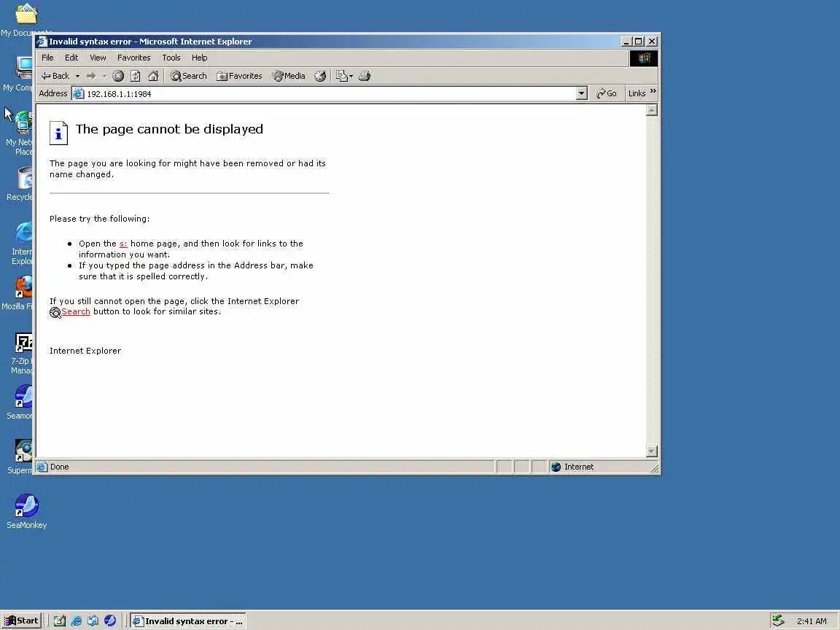
Task: Launch Outlook Express from quick launch
Action: [x=93, y=621]
